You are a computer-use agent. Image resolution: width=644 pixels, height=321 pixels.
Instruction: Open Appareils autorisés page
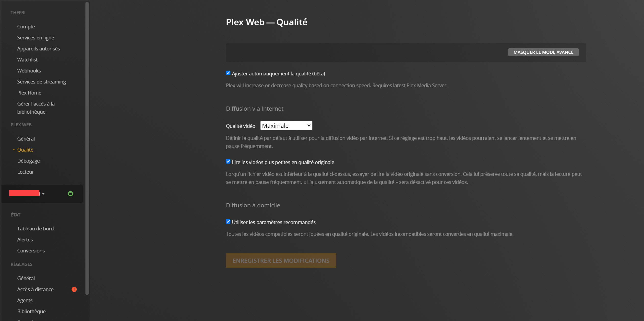[38, 48]
